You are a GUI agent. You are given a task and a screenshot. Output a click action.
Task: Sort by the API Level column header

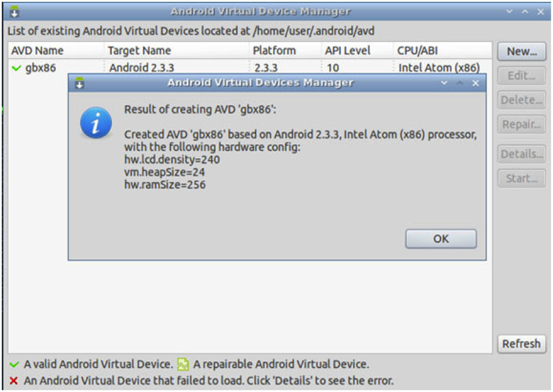click(348, 51)
